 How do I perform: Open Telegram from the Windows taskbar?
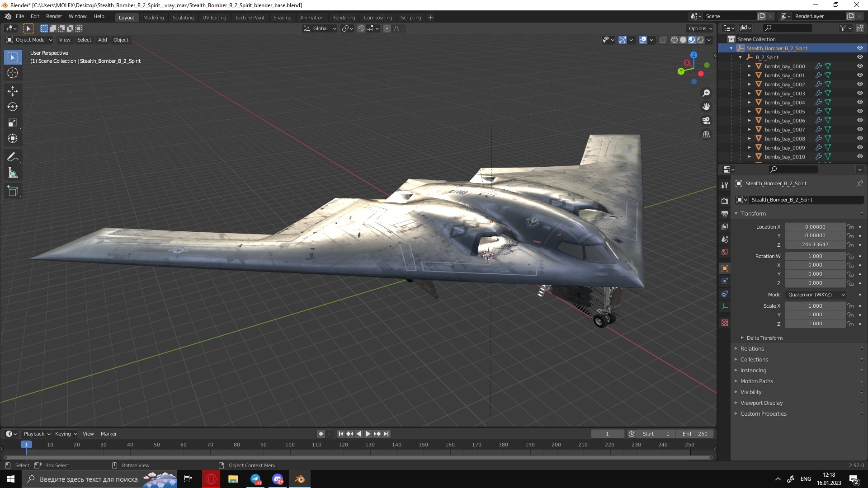[x=255, y=479]
